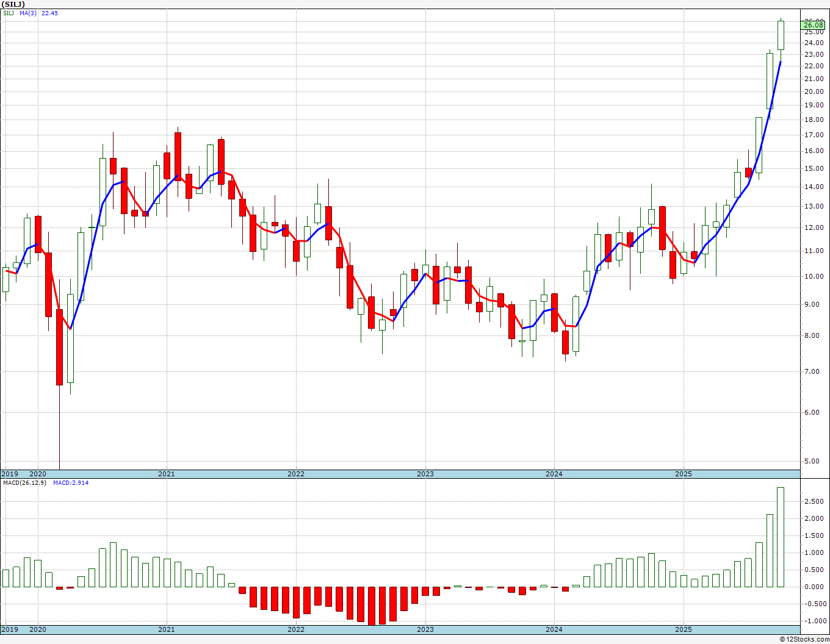
Task: Select the 1.500 MACD axis label
Action: (x=814, y=536)
